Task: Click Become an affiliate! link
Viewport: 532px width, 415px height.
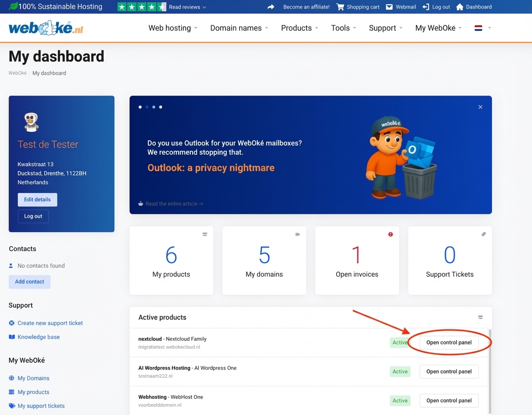Action: click(307, 7)
